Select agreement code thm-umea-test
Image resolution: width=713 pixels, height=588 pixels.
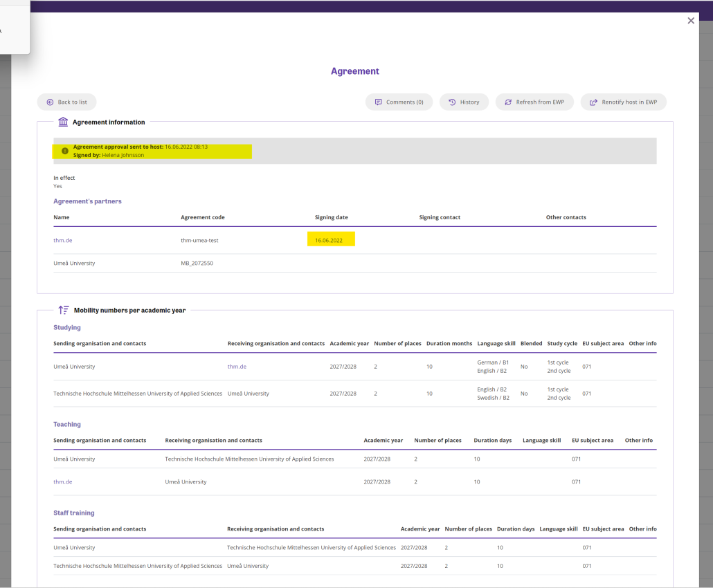[199, 240]
